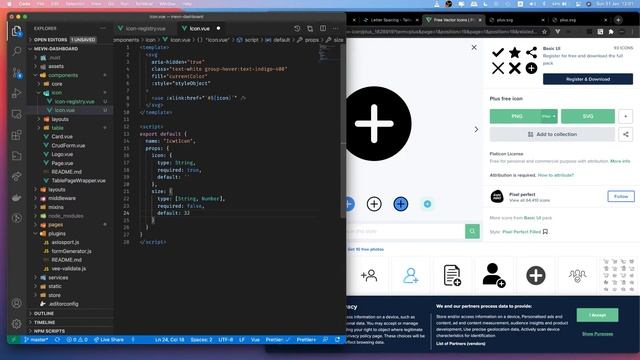This screenshot has width=640, height=360.
Task: Open the document with plus related icon
Action: point(452,275)
